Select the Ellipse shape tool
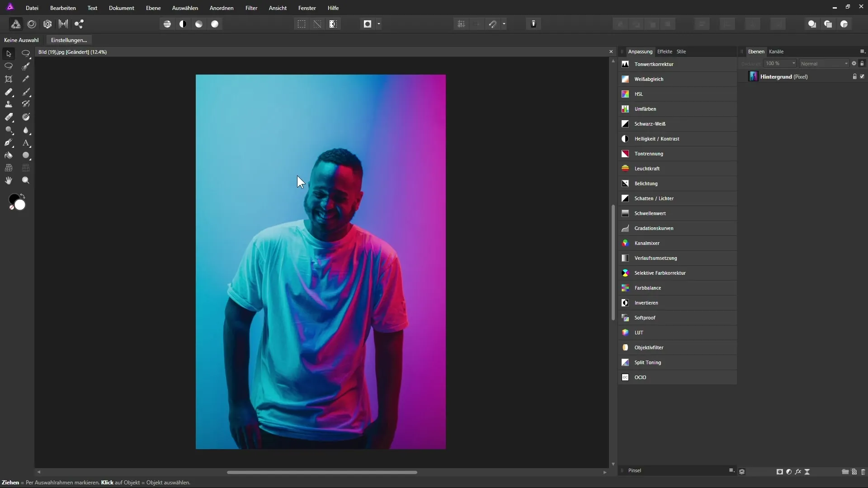This screenshot has width=868, height=488. coord(26,155)
